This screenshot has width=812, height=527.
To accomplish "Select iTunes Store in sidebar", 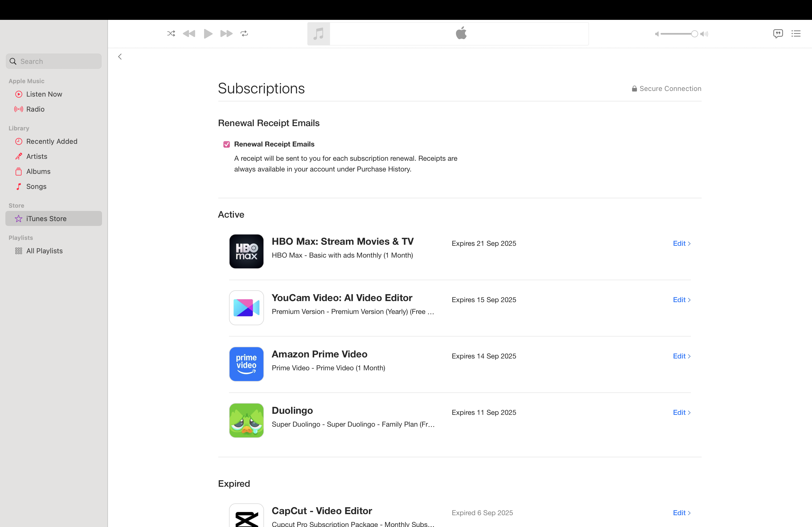I will pyautogui.click(x=46, y=218).
